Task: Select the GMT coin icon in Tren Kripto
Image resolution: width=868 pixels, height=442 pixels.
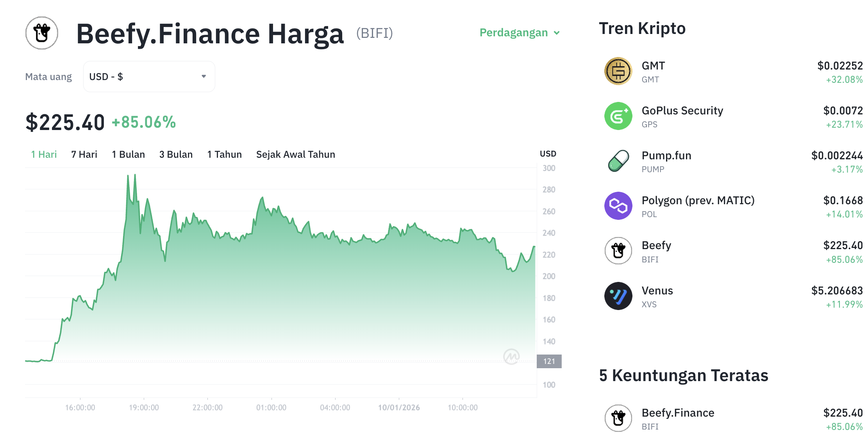Action: point(618,71)
